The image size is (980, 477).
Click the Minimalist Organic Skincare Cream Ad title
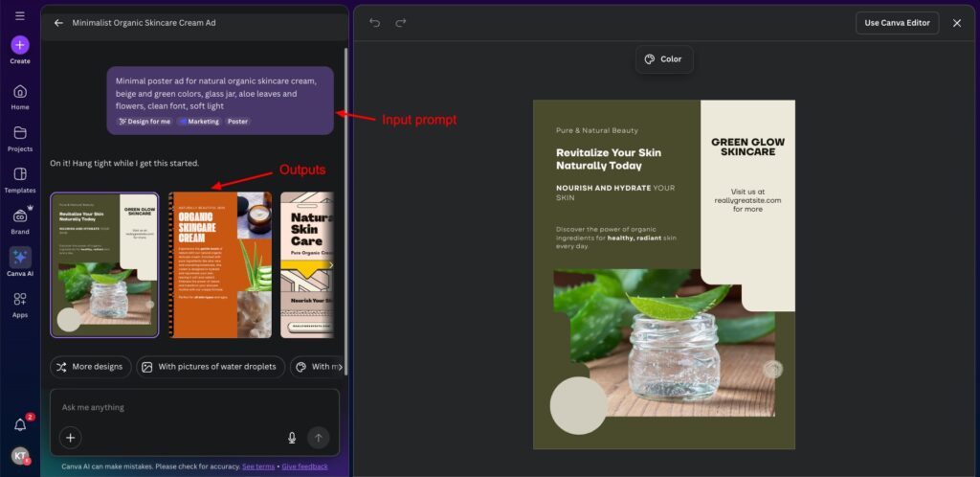click(x=144, y=23)
